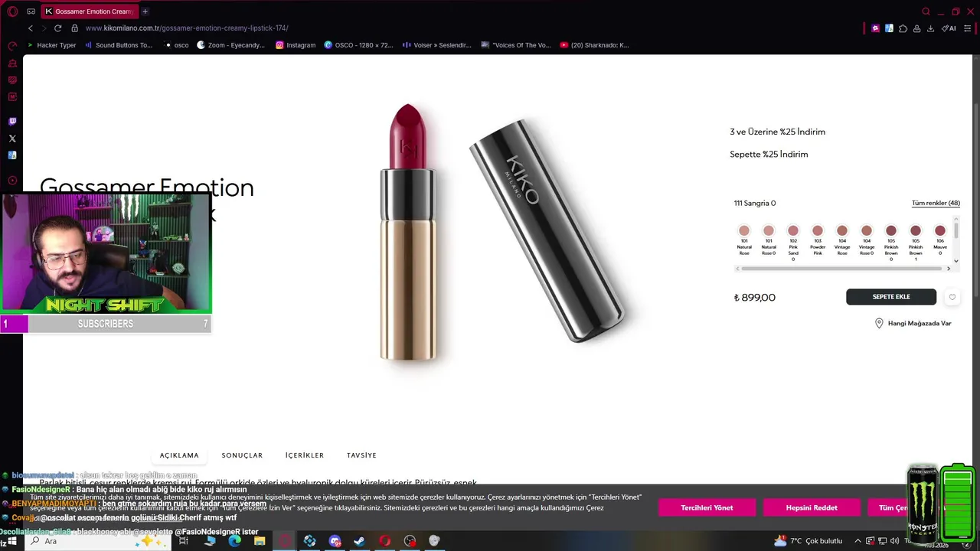The image size is (980, 551).
Task: Open the Voiser Seslendir bookmark
Action: [x=437, y=45]
